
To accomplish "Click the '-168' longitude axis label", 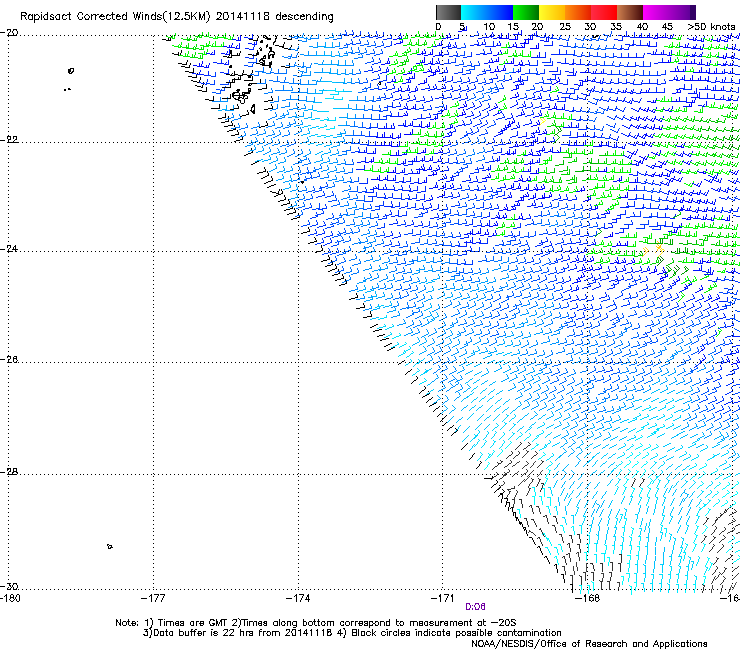I will point(588,598).
